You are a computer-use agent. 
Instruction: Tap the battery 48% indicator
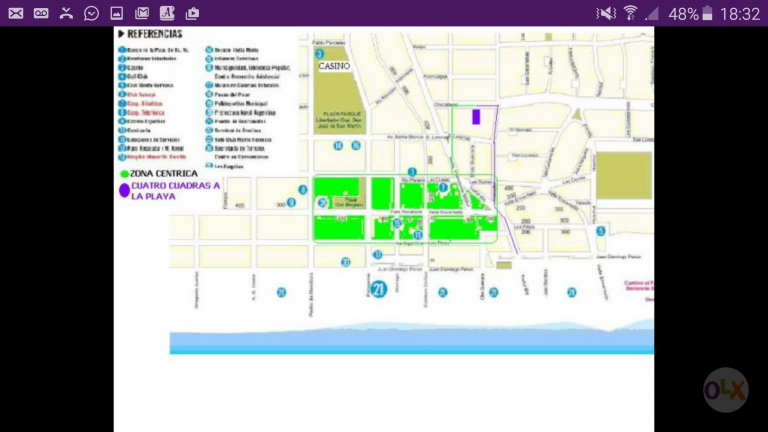690,14
